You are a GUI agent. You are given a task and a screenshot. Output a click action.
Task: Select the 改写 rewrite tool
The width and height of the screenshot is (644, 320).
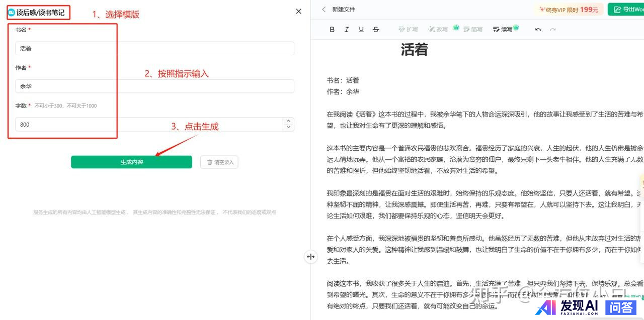click(438, 30)
